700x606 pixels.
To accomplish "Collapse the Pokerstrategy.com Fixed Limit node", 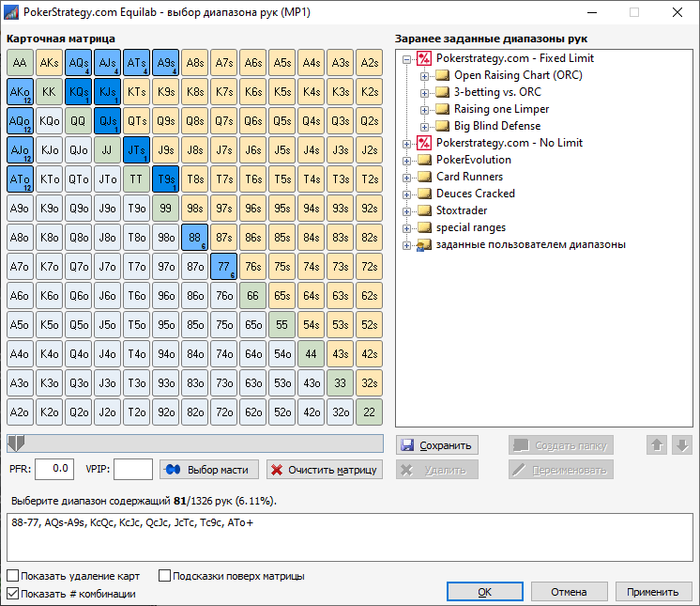I will click(x=407, y=59).
